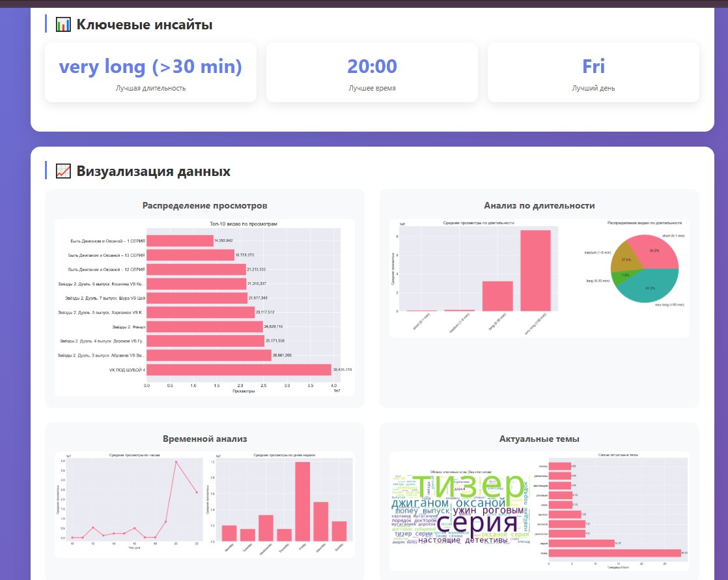
Task: Click the bar chart emoji beside Ключевые инсайты
Action: pyautogui.click(x=63, y=25)
